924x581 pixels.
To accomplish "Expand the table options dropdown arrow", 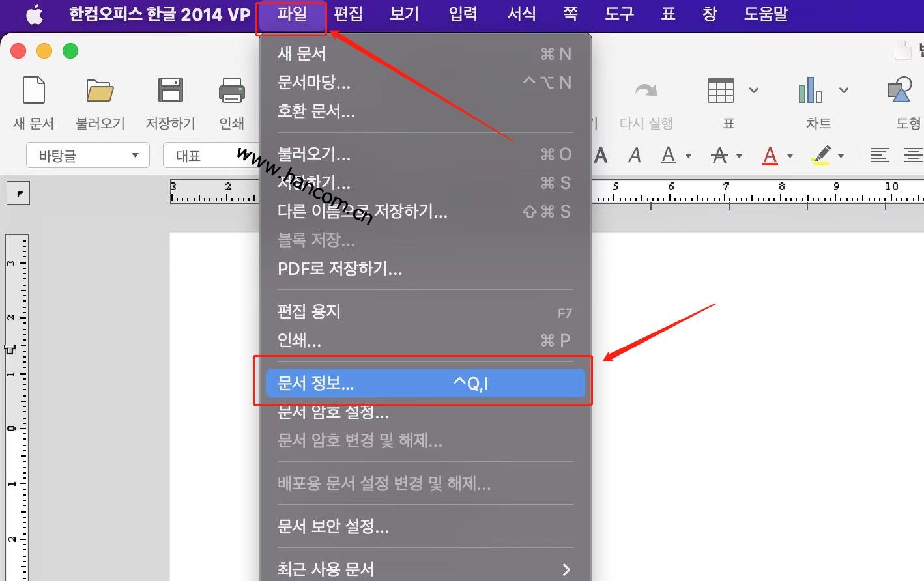I will point(754,91).
